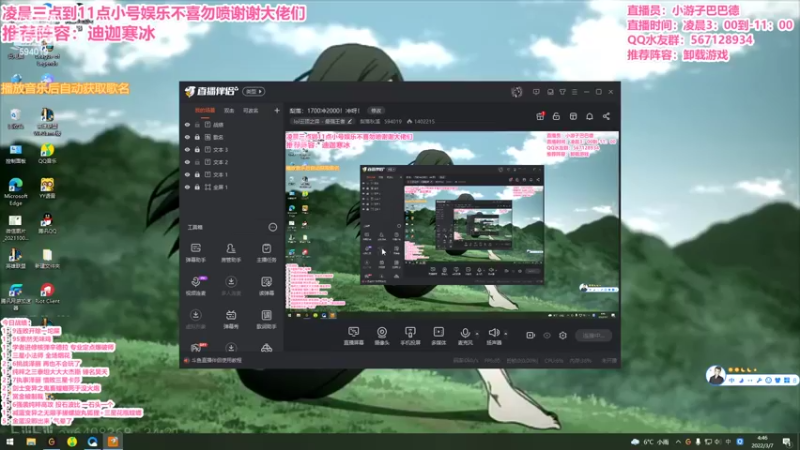
Task: Switch to the second scene tab
Action: pyautogui.click(x=229, y=111)
